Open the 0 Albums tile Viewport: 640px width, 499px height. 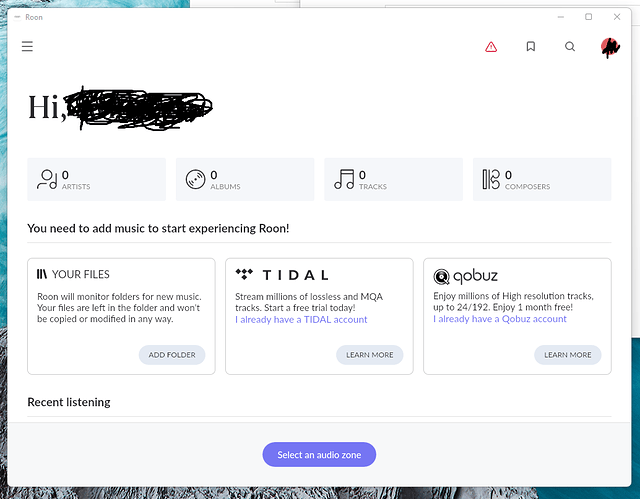[x=245, y=180]
